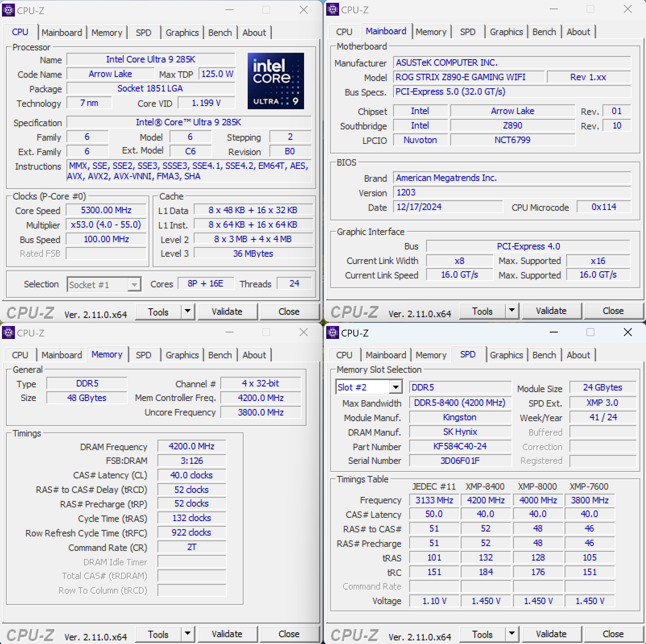Click the BIOS version 1203 field

(x=512, y=192)
